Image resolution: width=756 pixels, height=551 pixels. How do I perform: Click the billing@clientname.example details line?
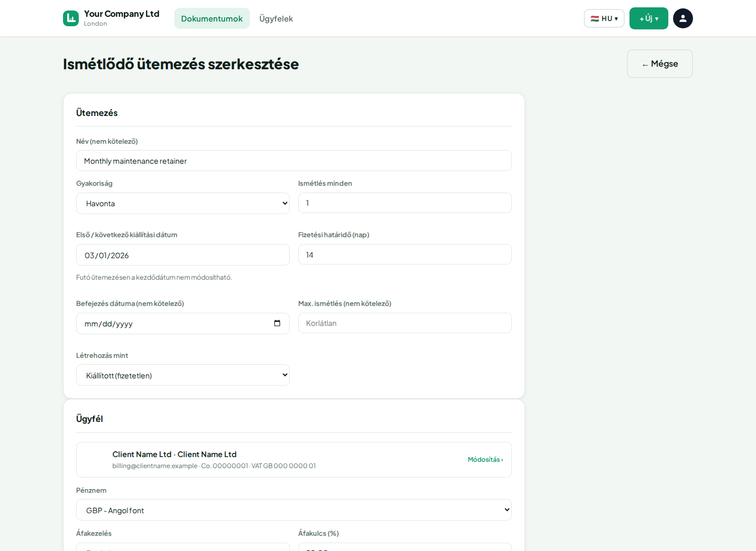[214, 466]
